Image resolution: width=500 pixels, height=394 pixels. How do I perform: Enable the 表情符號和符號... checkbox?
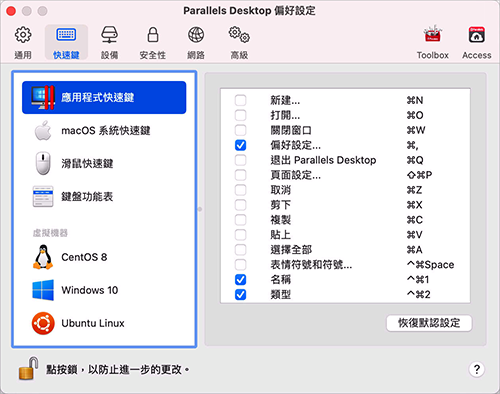click(240, 264)
